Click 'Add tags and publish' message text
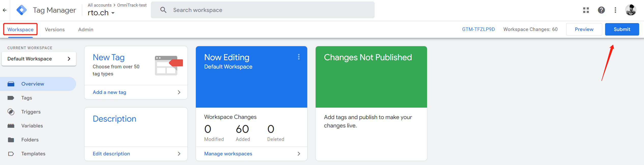Image resolution: width=644 pixels, height=165 pixels. click(x=368, y=121)
